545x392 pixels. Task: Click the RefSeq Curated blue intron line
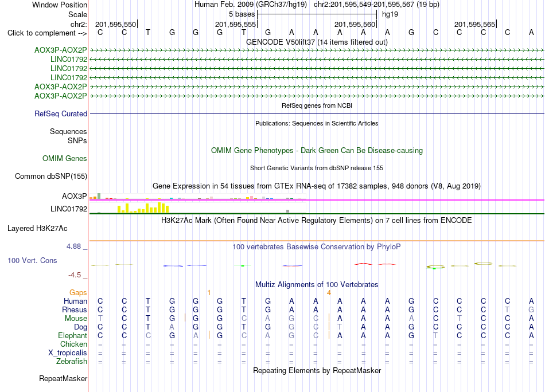(317, 113)
